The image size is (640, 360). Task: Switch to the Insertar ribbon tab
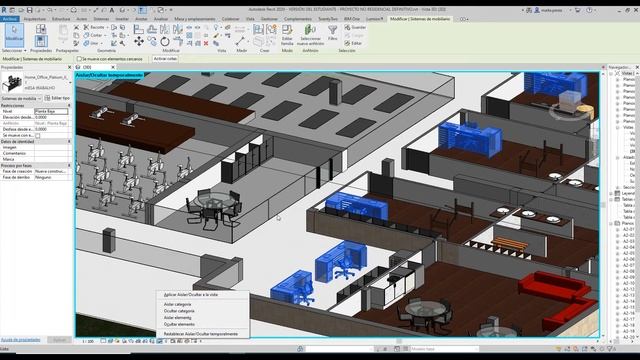click(x=122, y=19)
